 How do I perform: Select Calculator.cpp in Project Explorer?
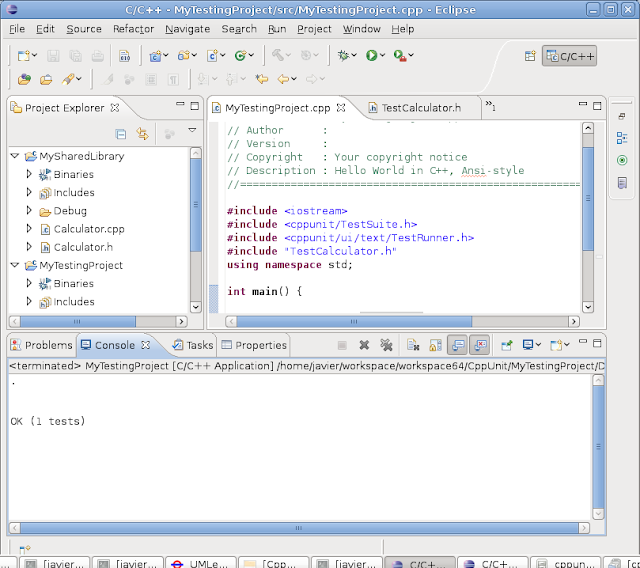point(88,229)
